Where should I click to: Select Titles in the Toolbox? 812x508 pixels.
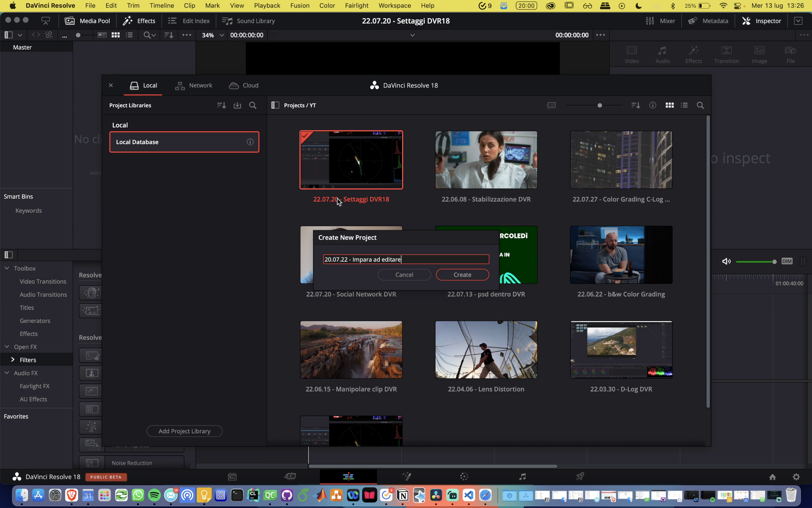pos(27,308)
